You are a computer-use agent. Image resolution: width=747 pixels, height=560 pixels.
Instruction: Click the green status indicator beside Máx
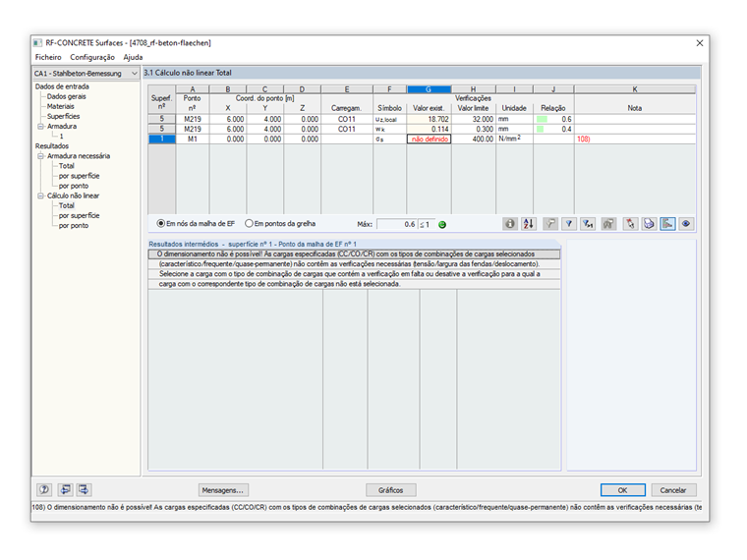[x=442, y=225]
